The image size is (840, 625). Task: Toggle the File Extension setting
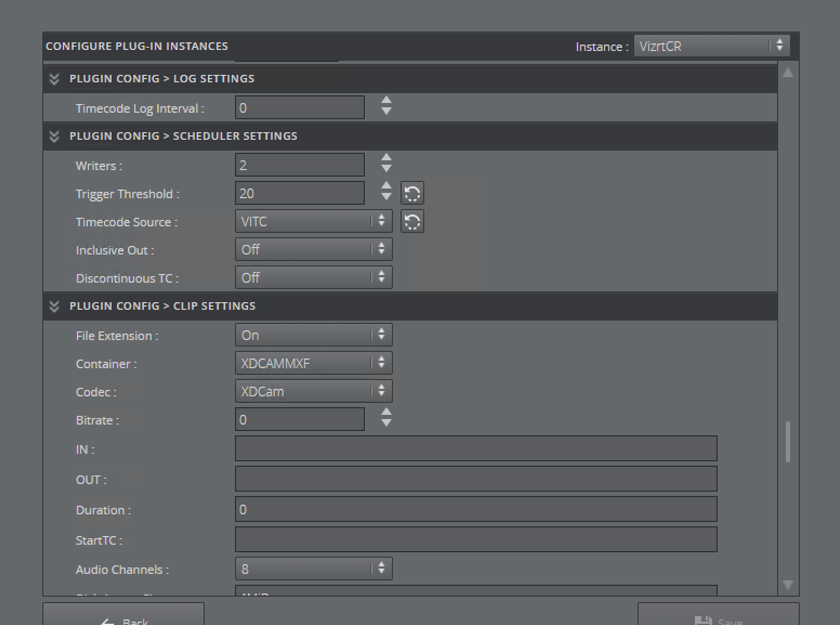[313, 335]
